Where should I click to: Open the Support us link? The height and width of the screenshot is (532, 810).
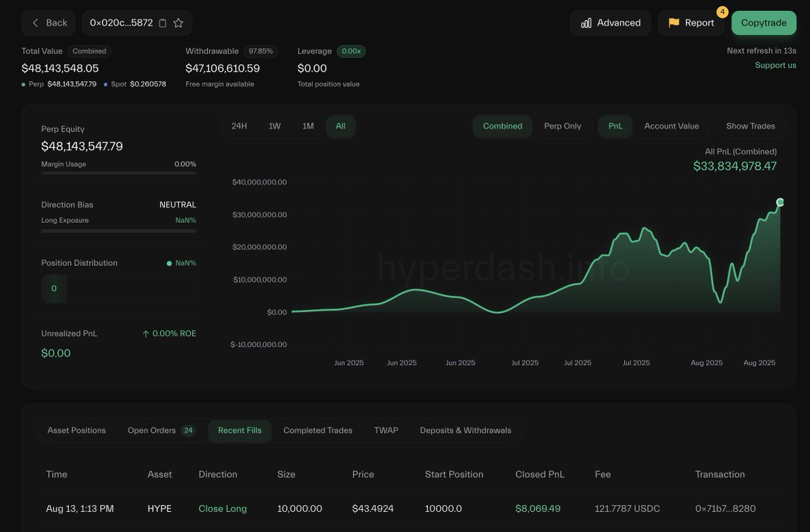[776, 65]
